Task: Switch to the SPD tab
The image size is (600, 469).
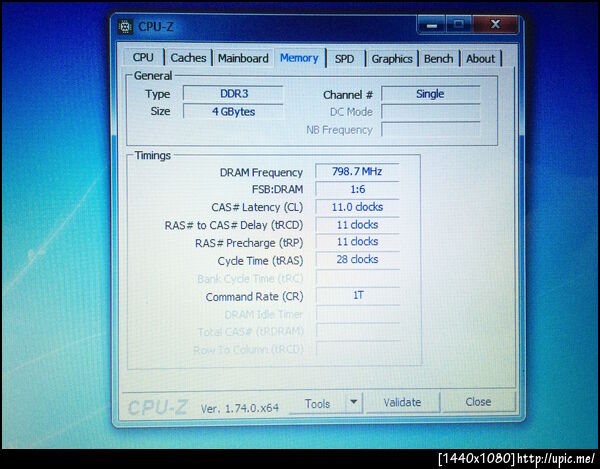Action: pyautogui.click(x=344, y=59)
